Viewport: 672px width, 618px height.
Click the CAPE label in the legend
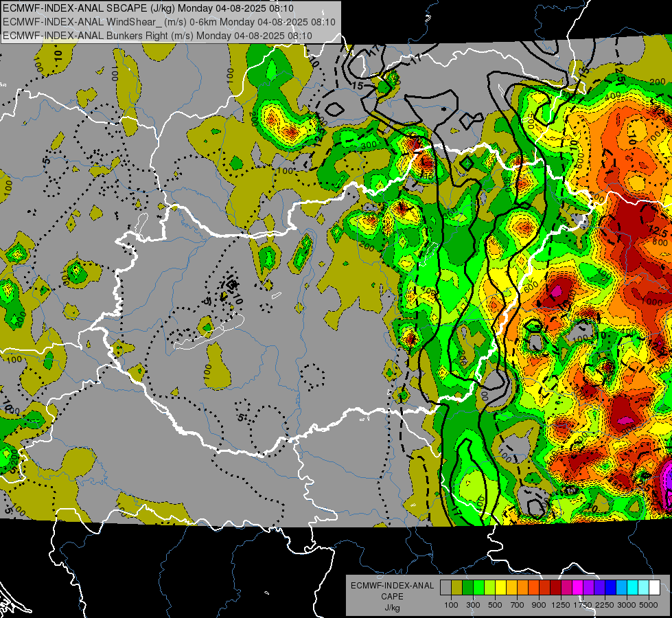coord(392,596)
